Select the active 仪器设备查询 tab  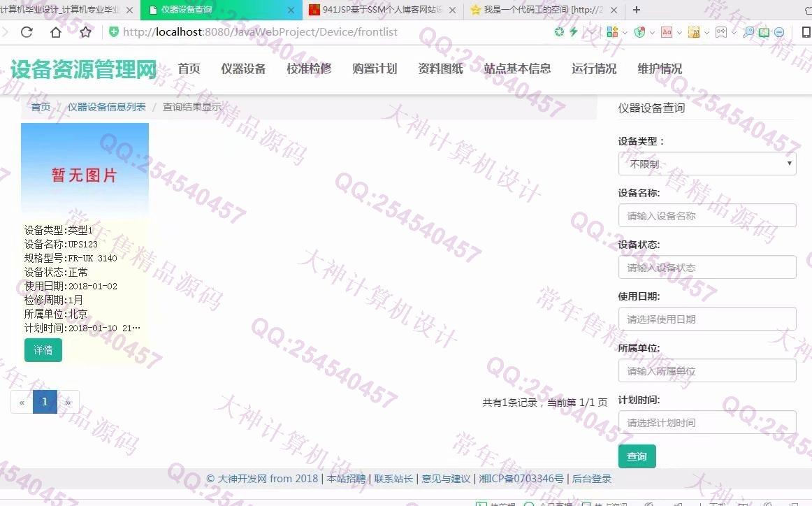point(222,10)
